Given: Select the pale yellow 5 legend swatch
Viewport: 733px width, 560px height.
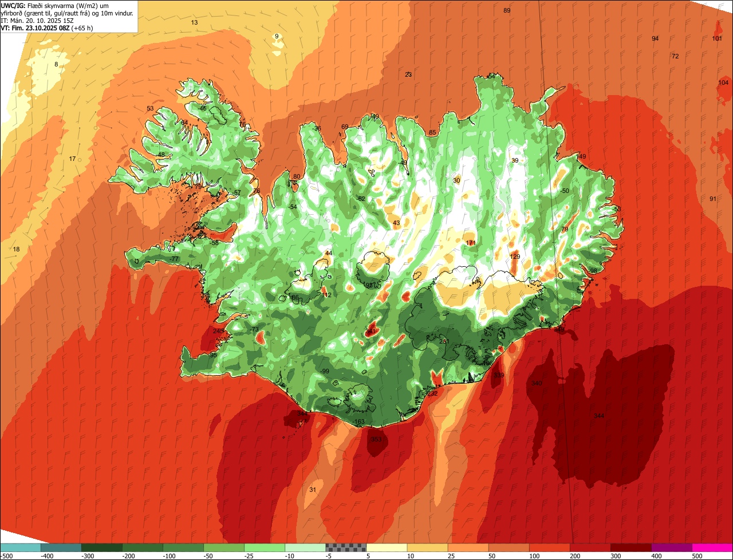Looking at the screenshot, I should pyautogui.click(x=387, y=547).
